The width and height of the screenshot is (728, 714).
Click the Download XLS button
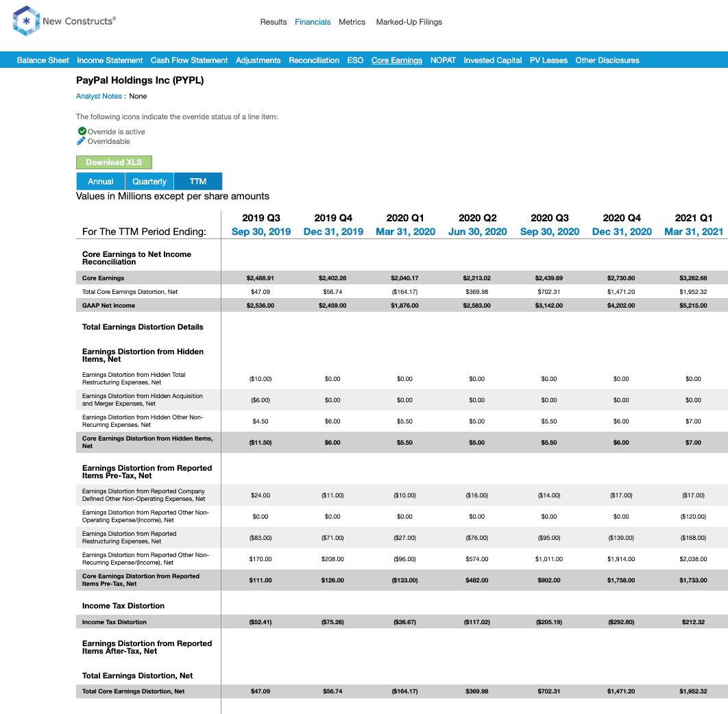(114, 162)
